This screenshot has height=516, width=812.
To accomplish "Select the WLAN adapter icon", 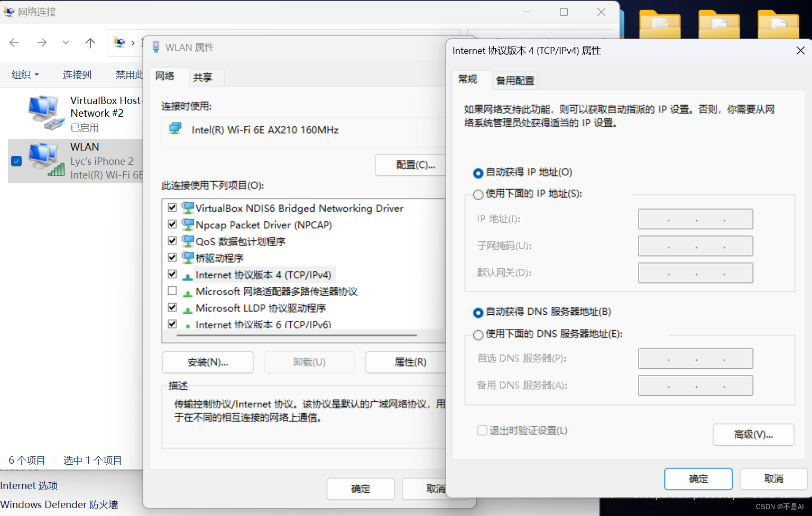I will click(x=47, y=160).
